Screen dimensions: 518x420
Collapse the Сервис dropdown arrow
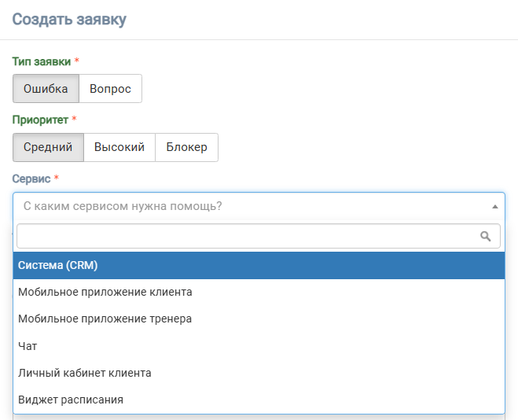[495, 207]
